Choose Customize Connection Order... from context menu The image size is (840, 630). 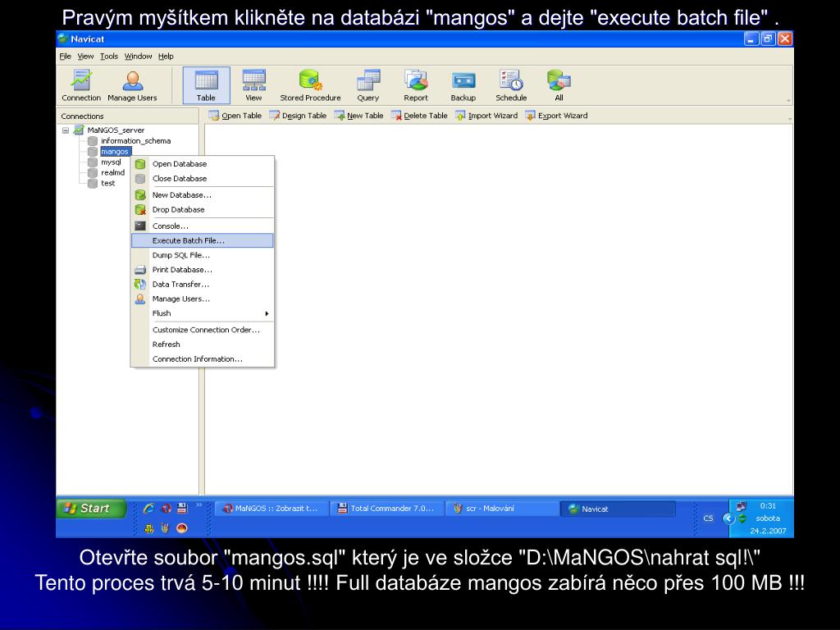[x=203, y=330]
